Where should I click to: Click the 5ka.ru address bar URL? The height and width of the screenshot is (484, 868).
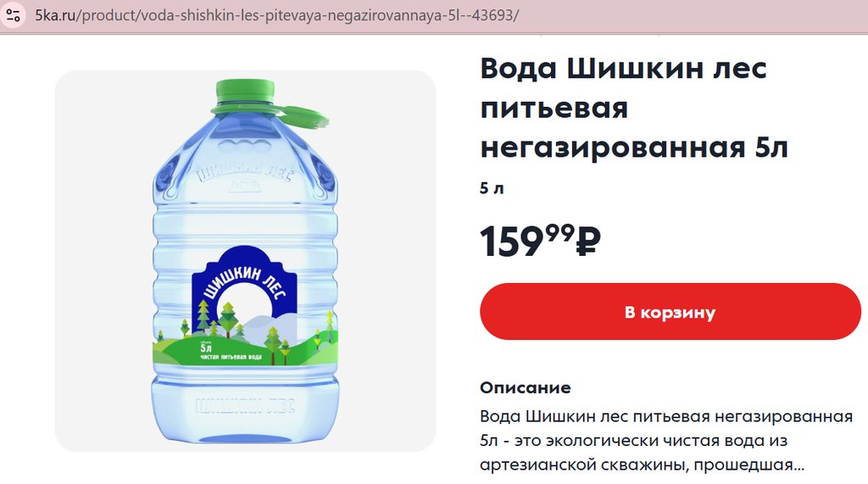[x=277, y=15]
